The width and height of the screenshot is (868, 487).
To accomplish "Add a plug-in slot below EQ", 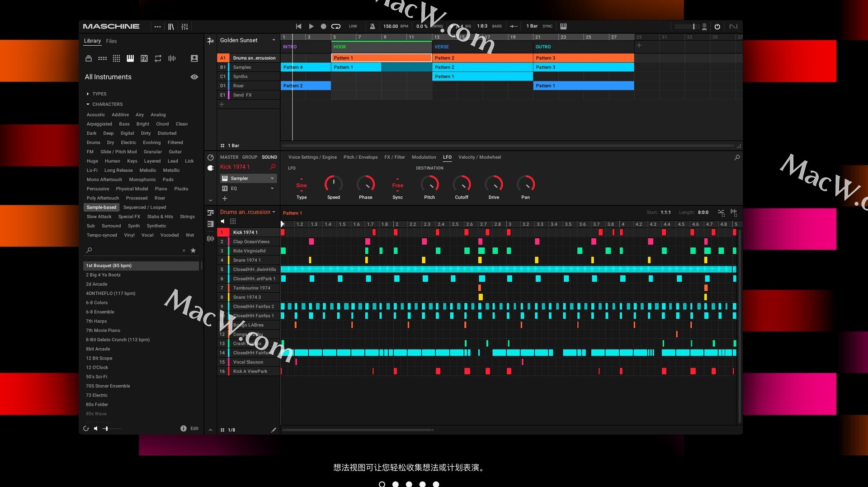I will 225,199.
